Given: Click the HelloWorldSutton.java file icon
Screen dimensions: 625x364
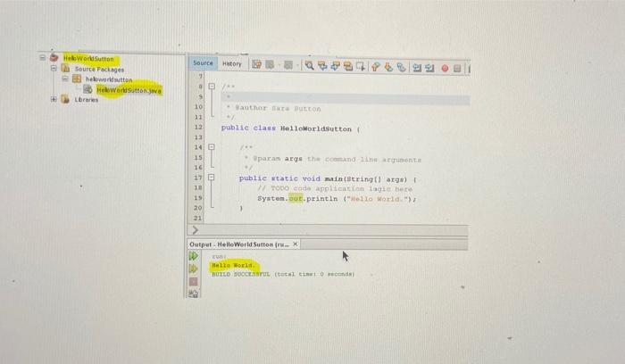Looking at the screenshot, I should click(87, 89).
